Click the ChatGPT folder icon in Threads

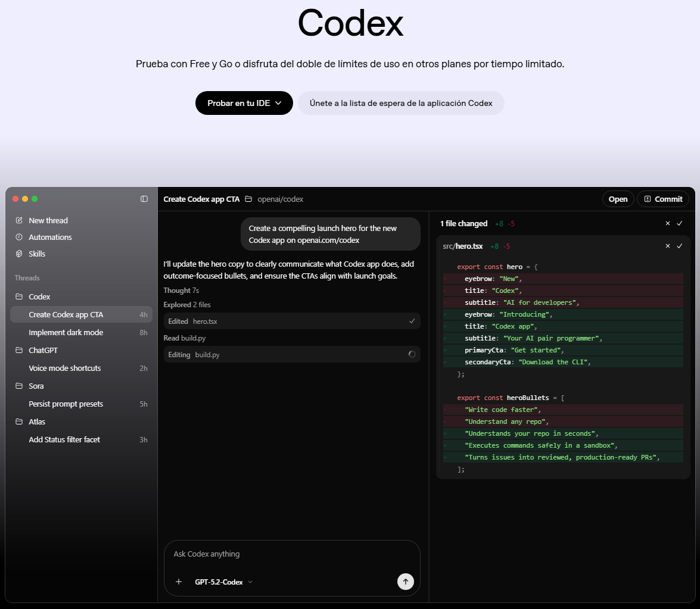click(18, 350)
